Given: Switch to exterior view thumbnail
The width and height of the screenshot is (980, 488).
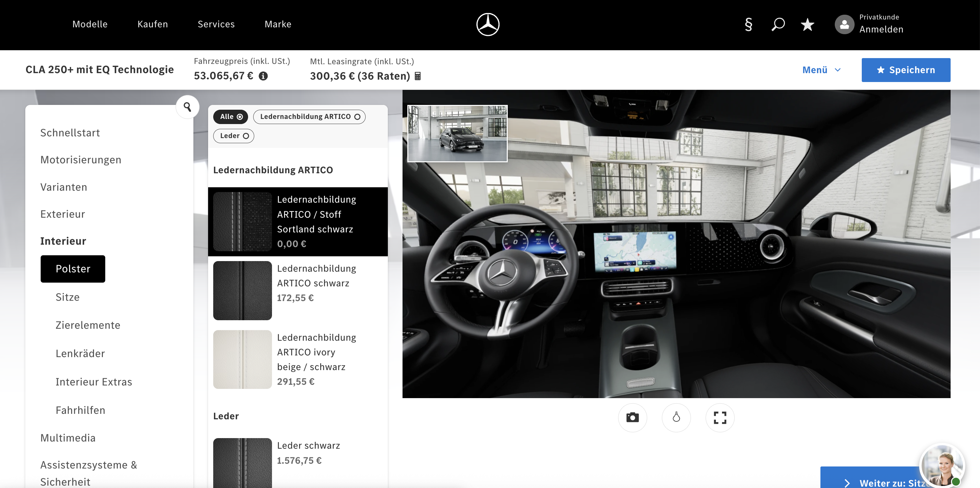Looking at the screenshot, I should (x=457, y=134).
